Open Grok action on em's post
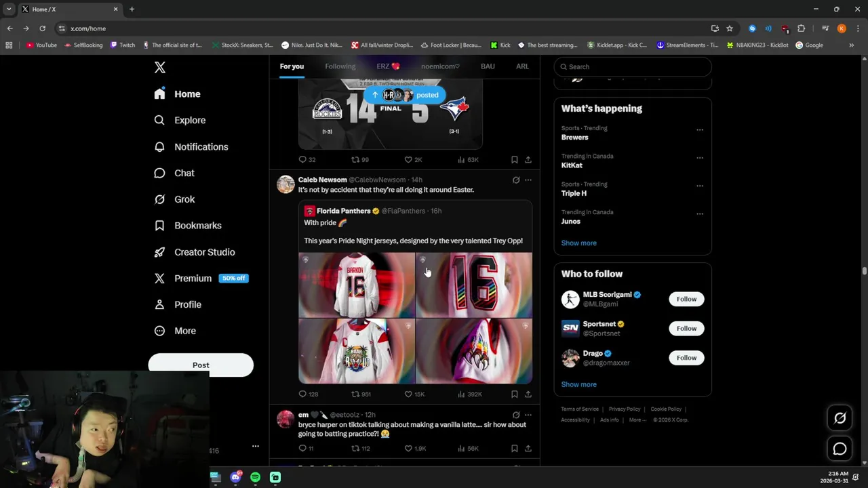This screenshot has height=488, width=868. (x=515, y=415)
